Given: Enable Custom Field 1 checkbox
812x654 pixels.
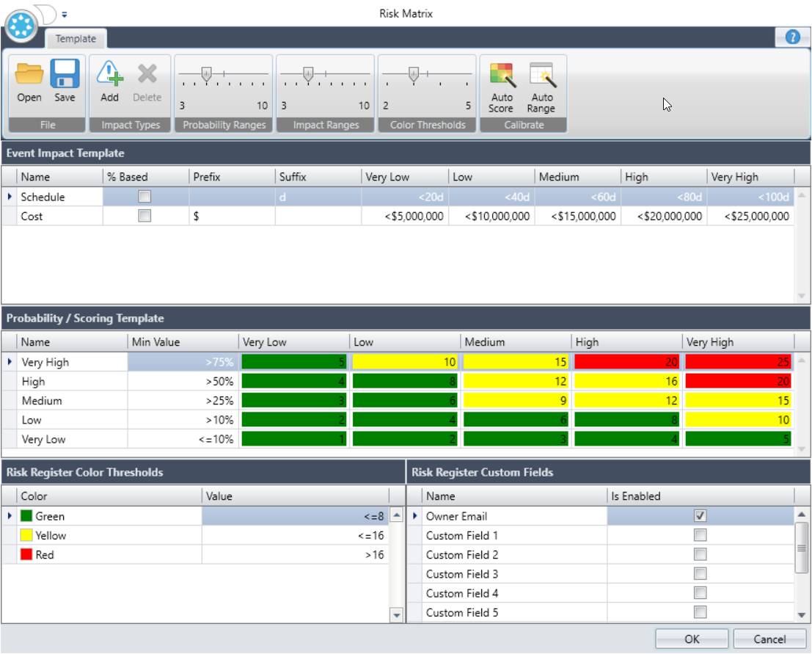Looking at the screenshot, I should click(x=700, y=535).
